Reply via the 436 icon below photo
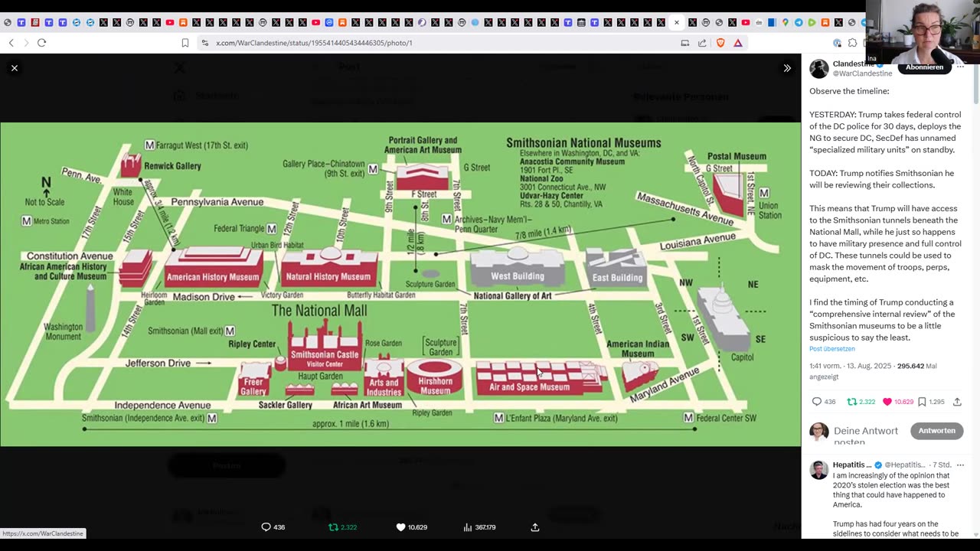This screenshot has width=980, height=551. [x=273, y=527]
